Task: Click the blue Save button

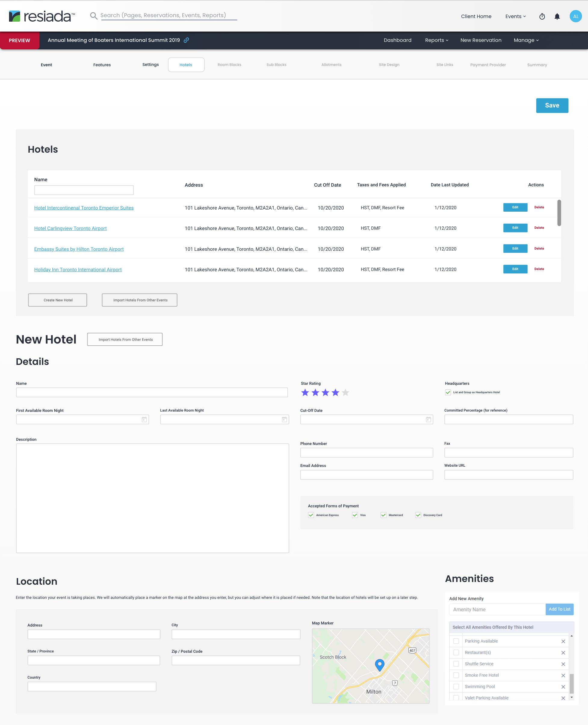Action: pos(552,105)
